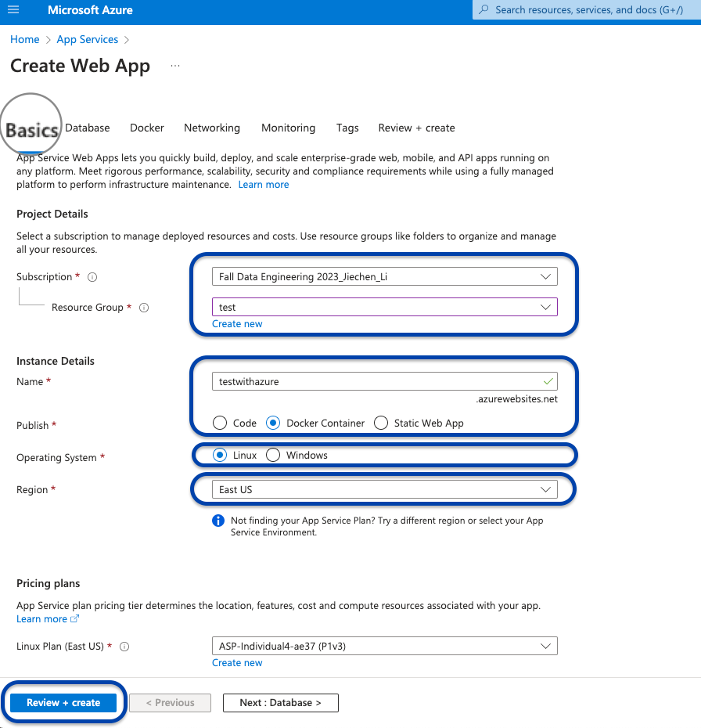Click the Create Web App page title
This screenshot has height=728, width=701.
click(81, 66)
